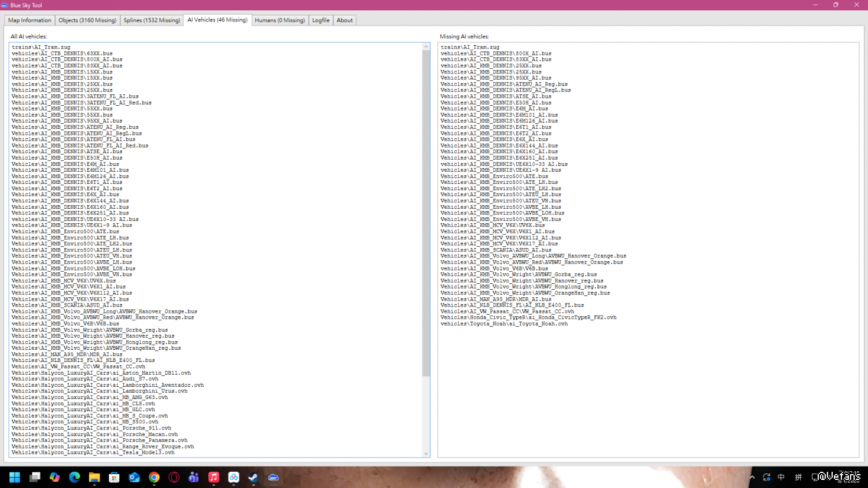868x488 pixels.
Task: Click the ai_Lamborghini_Urus.ovh entry
Action: (100, 391)
